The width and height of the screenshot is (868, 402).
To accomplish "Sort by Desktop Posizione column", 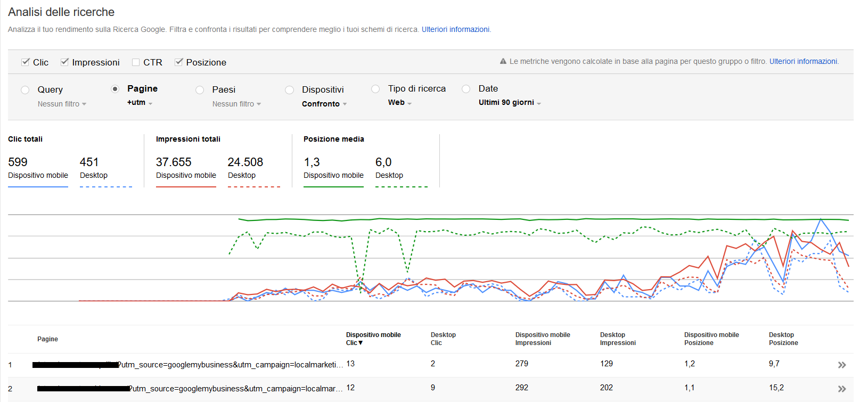I will 783,339.
